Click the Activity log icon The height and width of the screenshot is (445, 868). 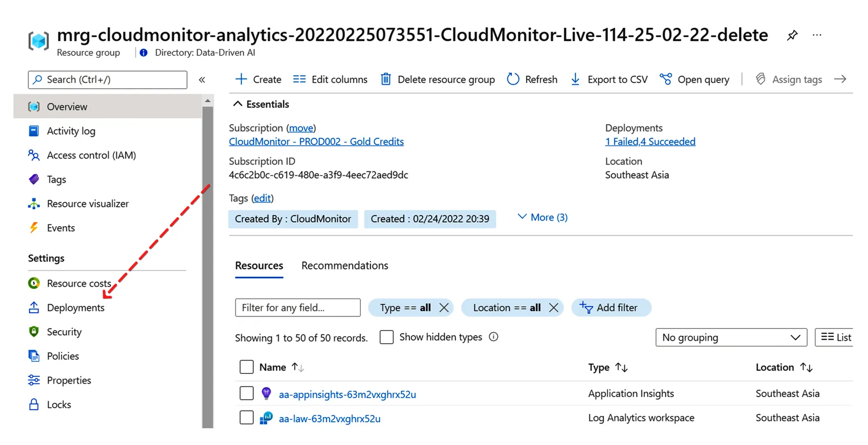[x=34, y=131]
